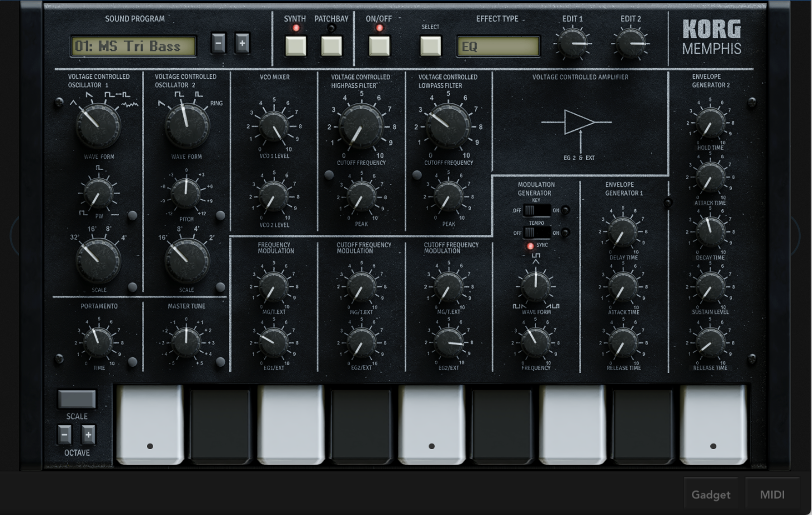812x515 pixels.
Task: Click the VCO 2 LEVEL knob
Action: [274, 197]
